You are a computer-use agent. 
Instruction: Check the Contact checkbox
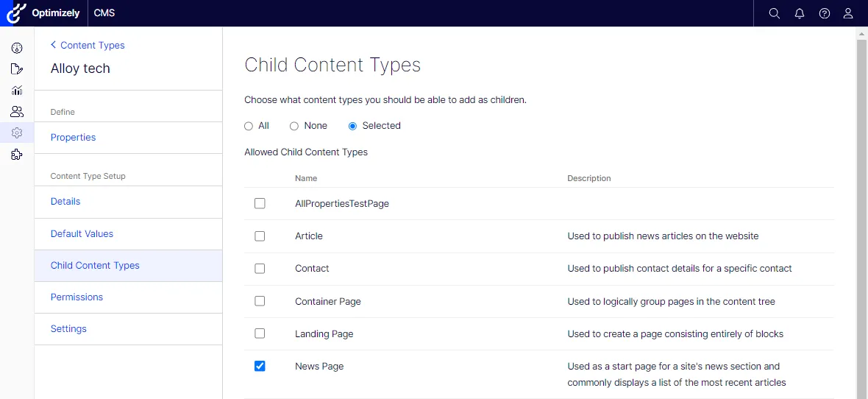(260, 268)
